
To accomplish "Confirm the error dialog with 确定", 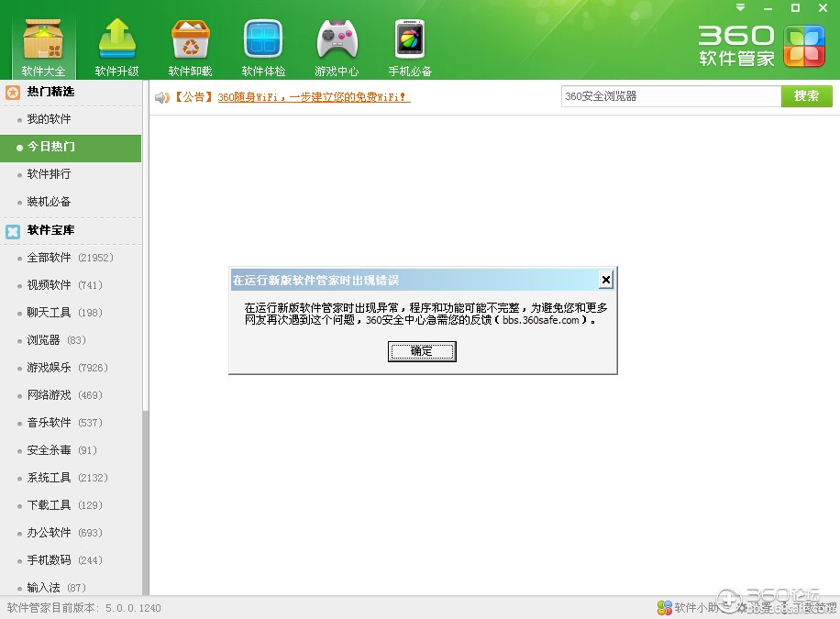I will click(x=422, y=351).
